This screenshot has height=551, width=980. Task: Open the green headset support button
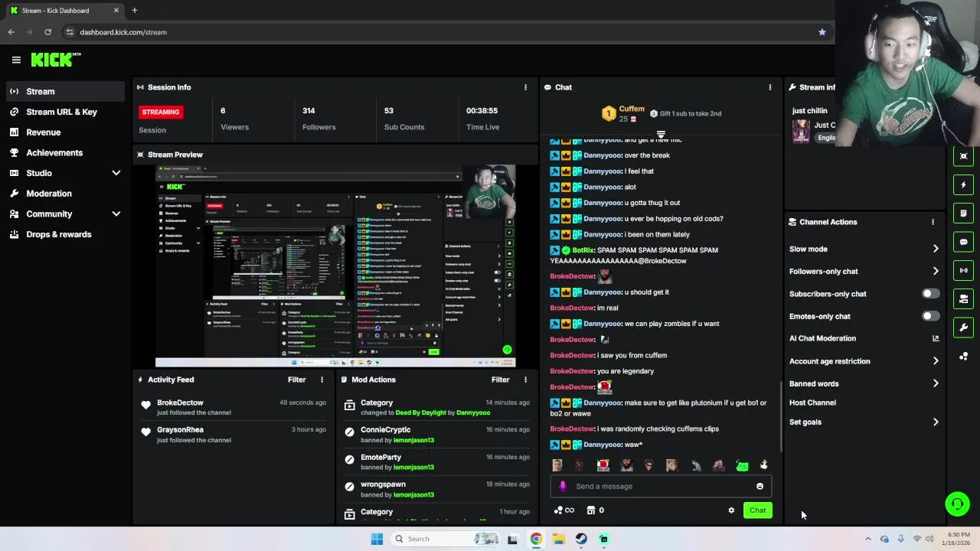click(x=957, y=504)
